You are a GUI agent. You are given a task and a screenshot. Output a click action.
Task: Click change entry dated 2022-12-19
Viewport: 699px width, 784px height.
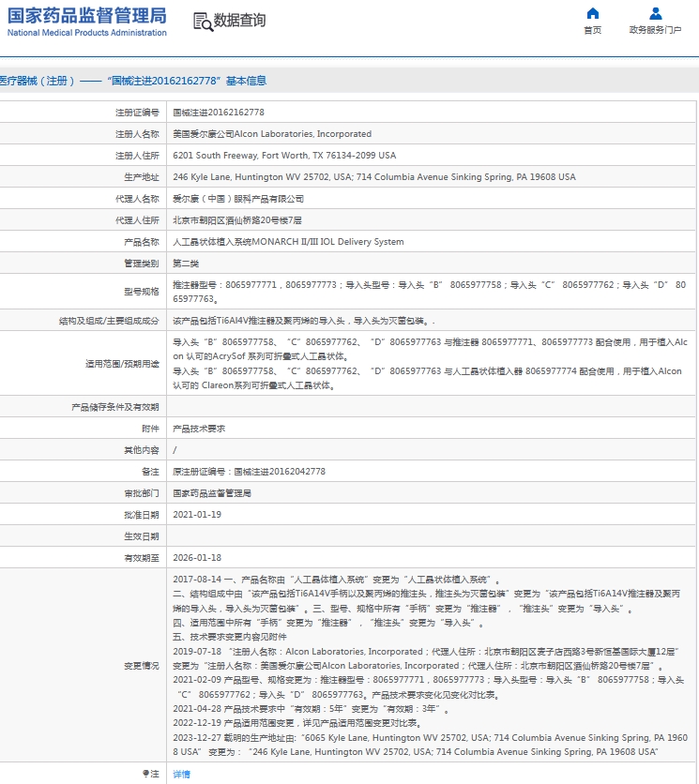click(x=297, y=723)
